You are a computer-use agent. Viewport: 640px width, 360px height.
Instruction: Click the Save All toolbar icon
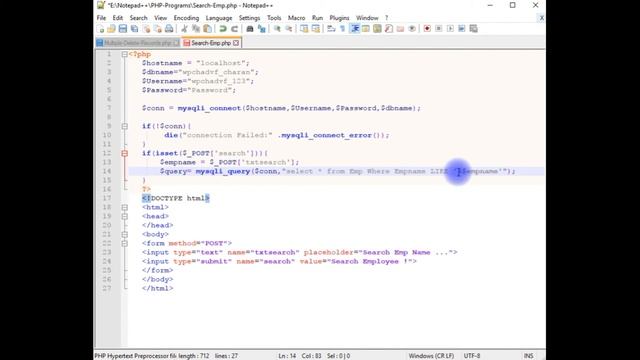[x=134, y=29]
